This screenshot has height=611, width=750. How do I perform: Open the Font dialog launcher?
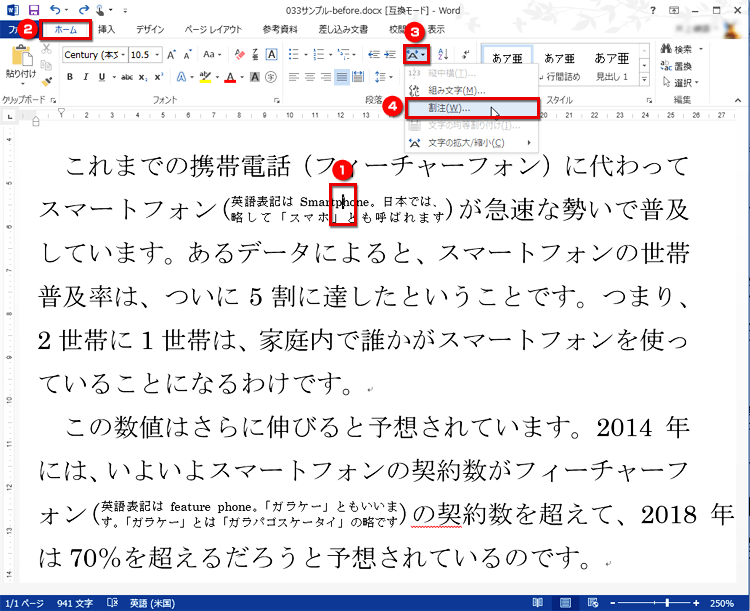click(x=276, y=100)
